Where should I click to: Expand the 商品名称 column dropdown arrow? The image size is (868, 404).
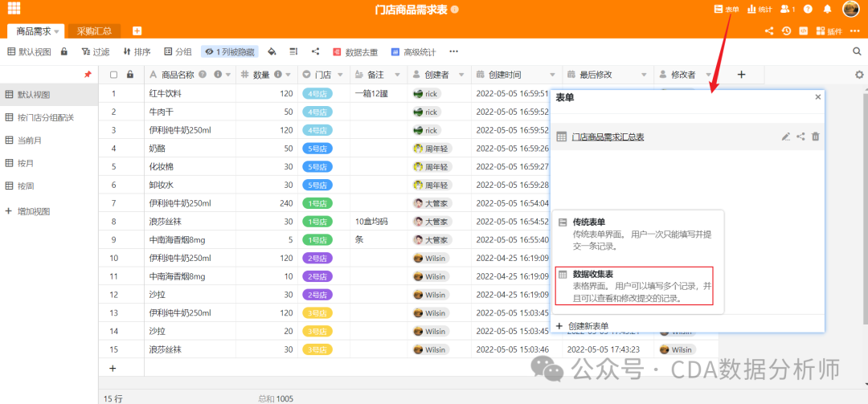227,75
